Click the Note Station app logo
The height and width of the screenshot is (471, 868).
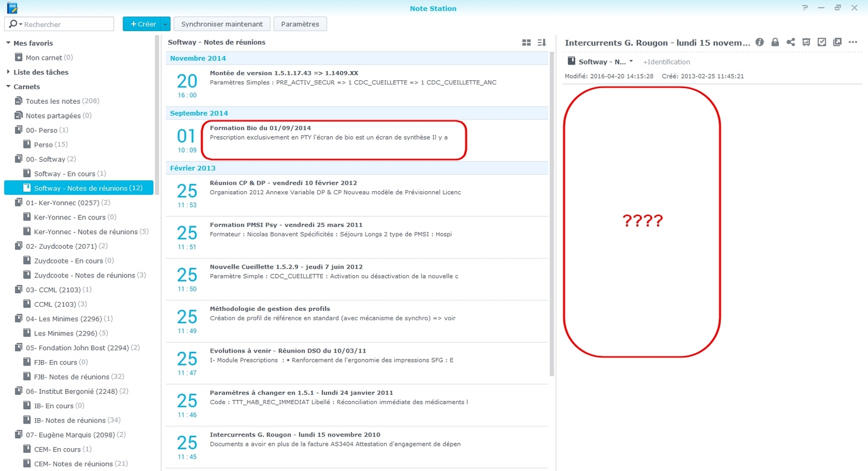(x=11, y=8)
